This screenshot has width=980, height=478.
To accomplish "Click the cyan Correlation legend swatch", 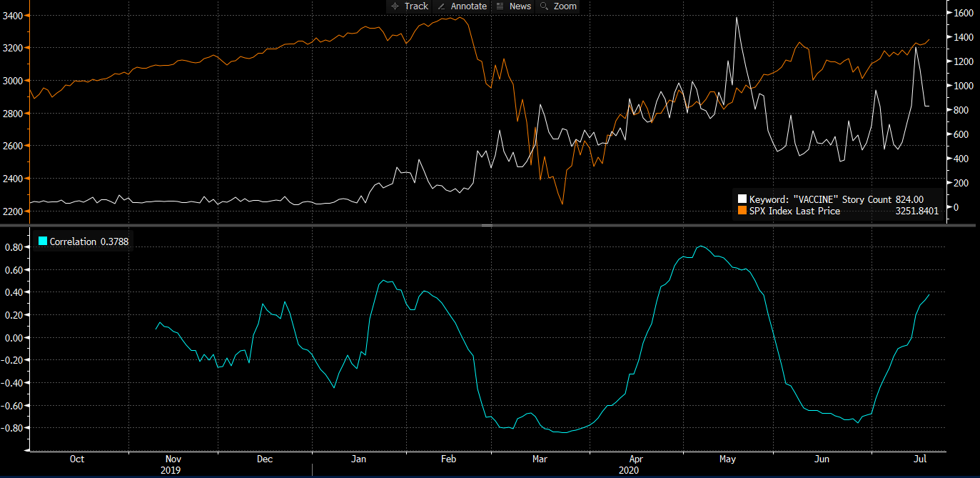I will [43, 242].
